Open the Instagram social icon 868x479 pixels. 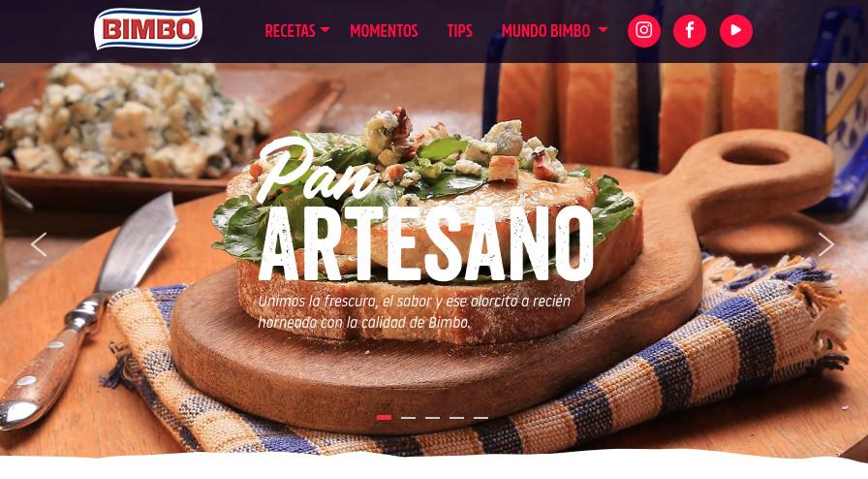(x=644, y=30)
